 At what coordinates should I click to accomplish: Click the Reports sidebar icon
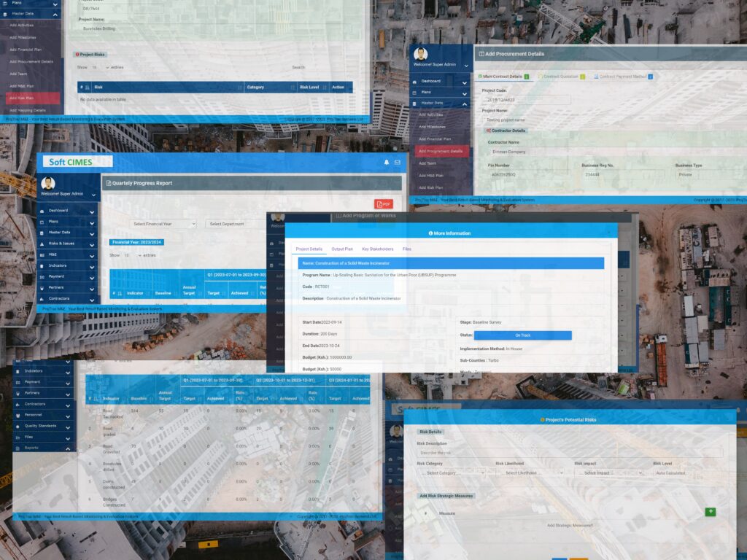[18, 447]
